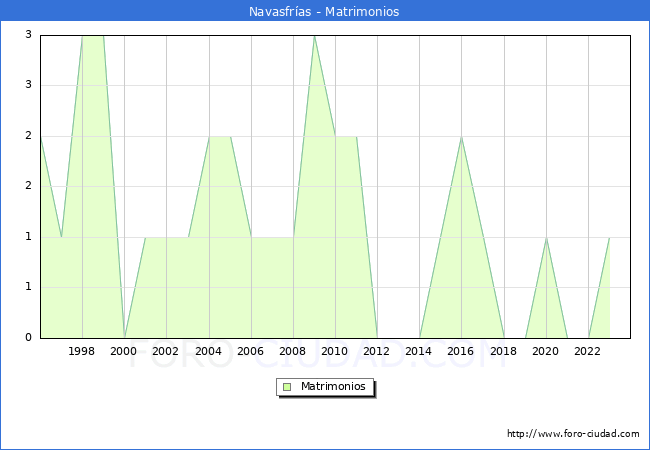Screen dimensions: 650x450
Task: Select the 2000 x-axis label
Action: 124,351
